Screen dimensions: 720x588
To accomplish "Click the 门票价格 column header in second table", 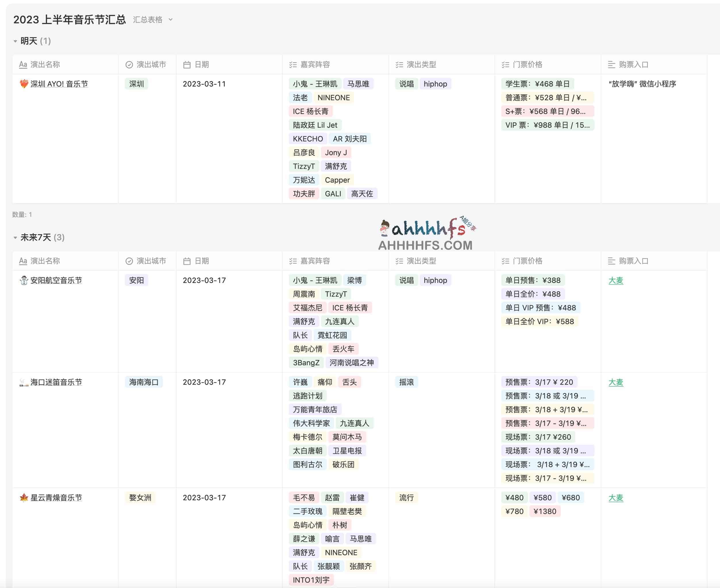I will 527,261.
